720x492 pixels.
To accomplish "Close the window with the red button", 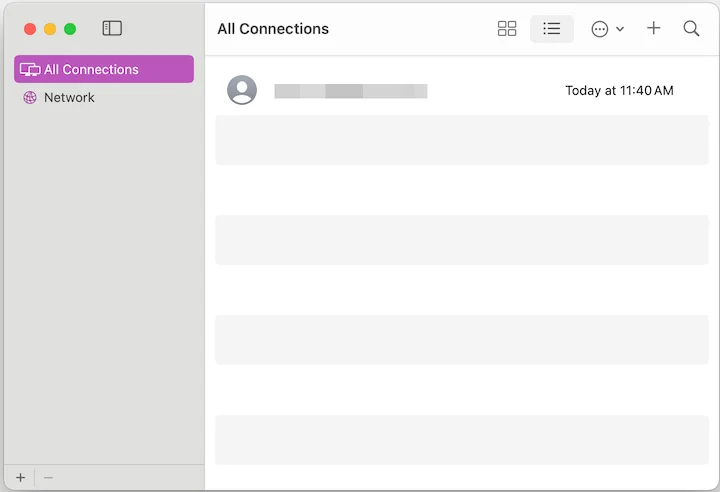I will point(30,29).
